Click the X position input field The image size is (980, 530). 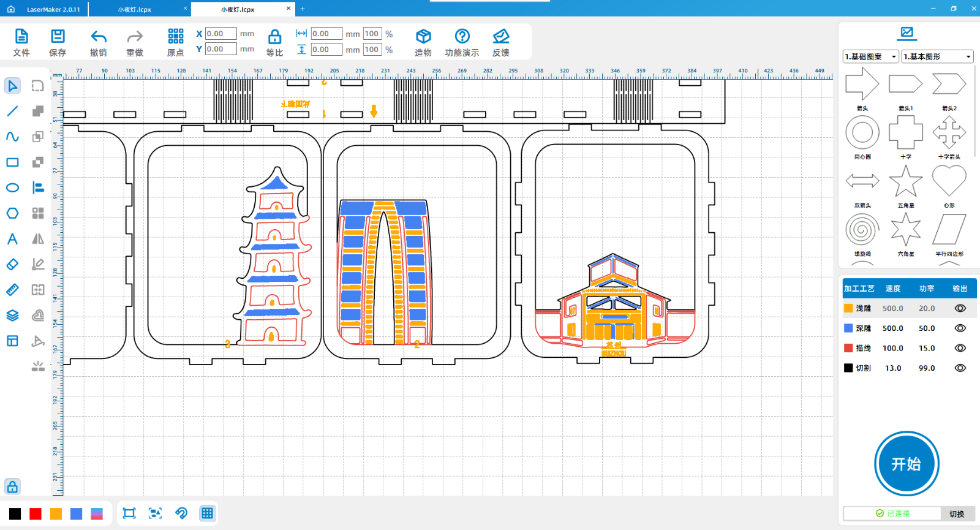pyautogui.click(x=221, y=34)
